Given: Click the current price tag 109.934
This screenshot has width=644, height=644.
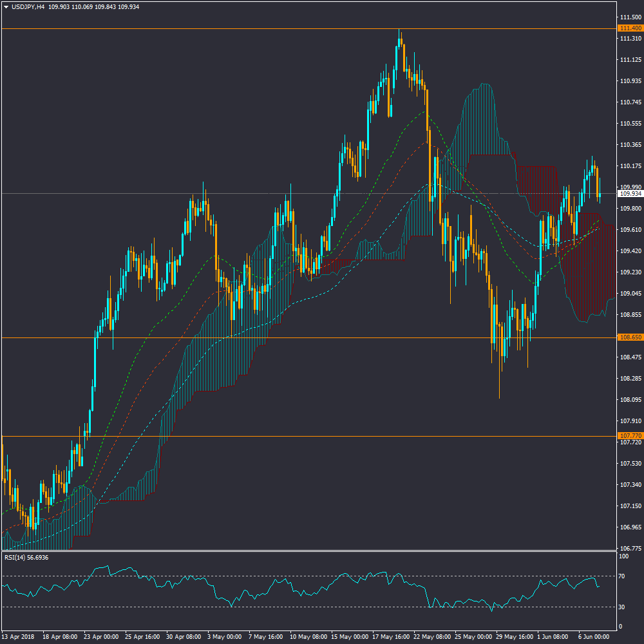Looking at the screenshot, I should pyautogui.click(x=630, y=193).
